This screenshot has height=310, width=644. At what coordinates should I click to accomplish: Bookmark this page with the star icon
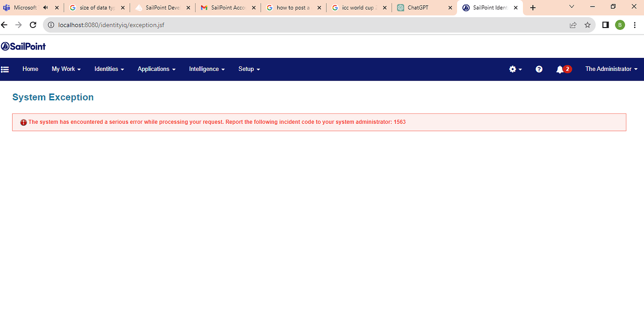[x=587, y=25]
